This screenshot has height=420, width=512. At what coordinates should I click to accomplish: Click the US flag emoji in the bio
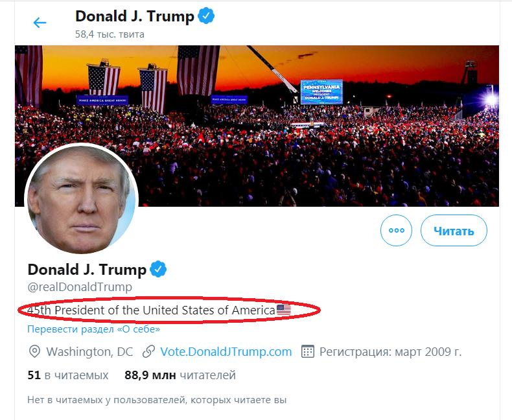(x=284, y=310)
